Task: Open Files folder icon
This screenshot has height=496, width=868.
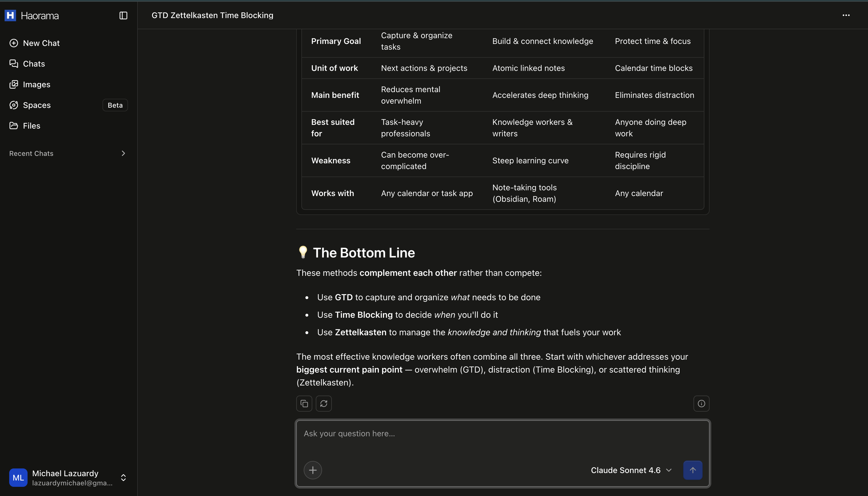Action: point(13,126)
